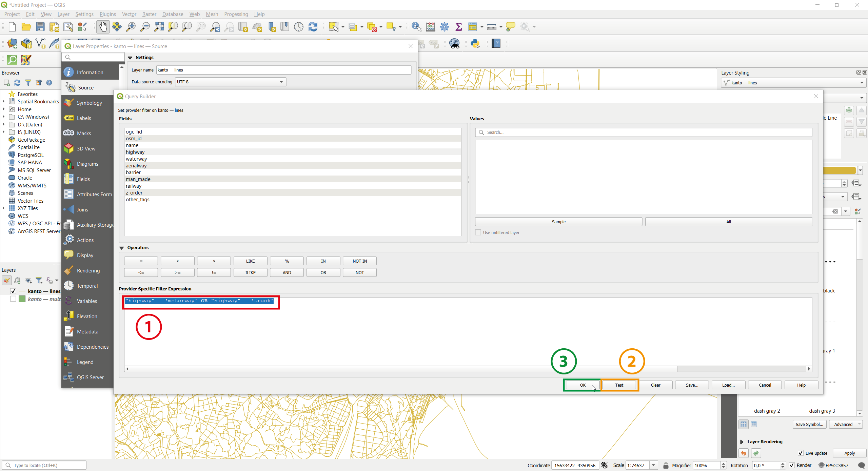The height and width of the screenshot is (471, 868).
Task: Open the Vector menu
Action: point(129,14)
